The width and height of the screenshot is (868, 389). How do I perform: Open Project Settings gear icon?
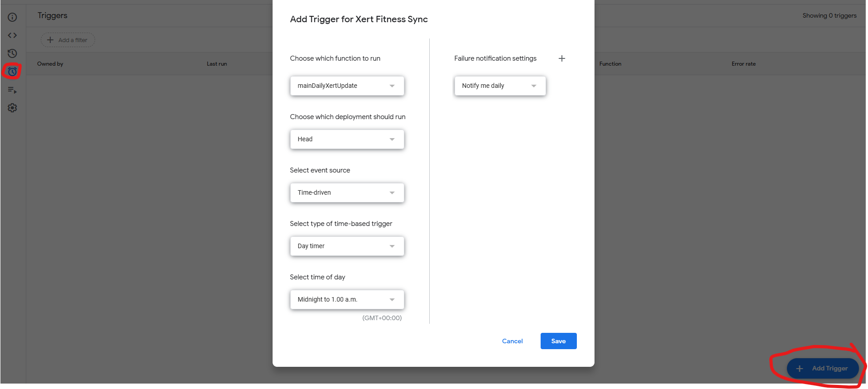click(x=12, y=108)
